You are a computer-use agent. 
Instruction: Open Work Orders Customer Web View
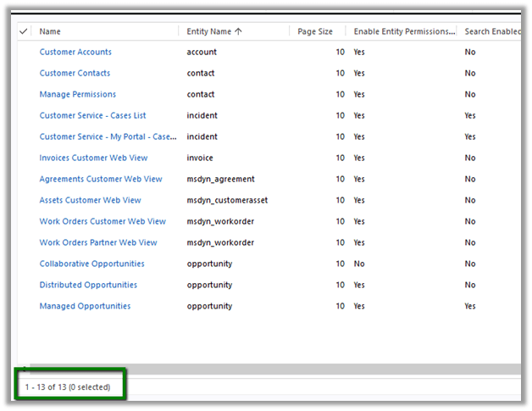pyautogui.click(x=103, y=221)
